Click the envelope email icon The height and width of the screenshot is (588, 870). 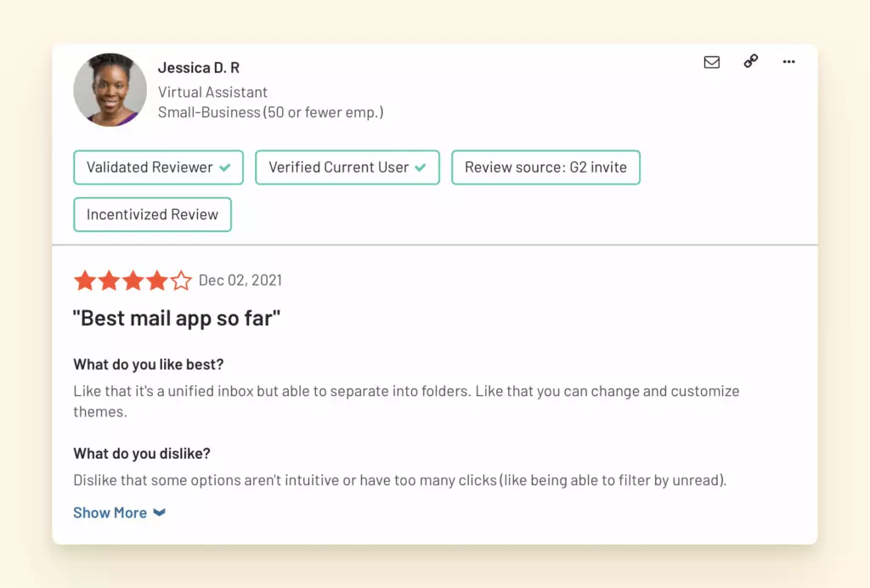pos(712,62)
